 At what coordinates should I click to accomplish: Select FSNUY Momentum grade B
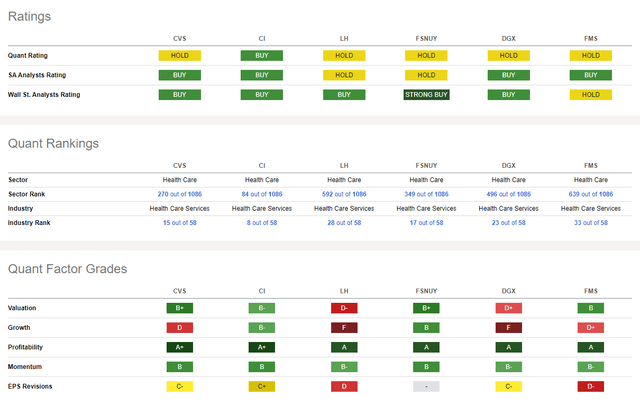pyautogui.click(x=426, y=367)
